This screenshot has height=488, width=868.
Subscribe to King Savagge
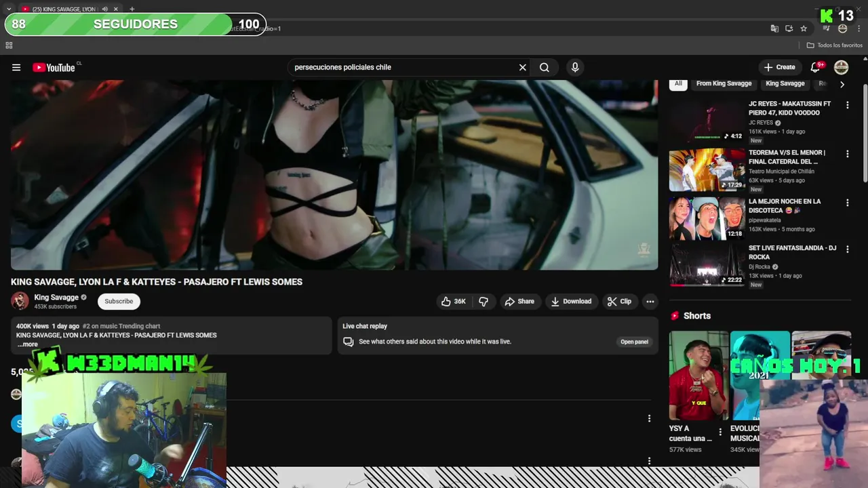pos(119,302)
